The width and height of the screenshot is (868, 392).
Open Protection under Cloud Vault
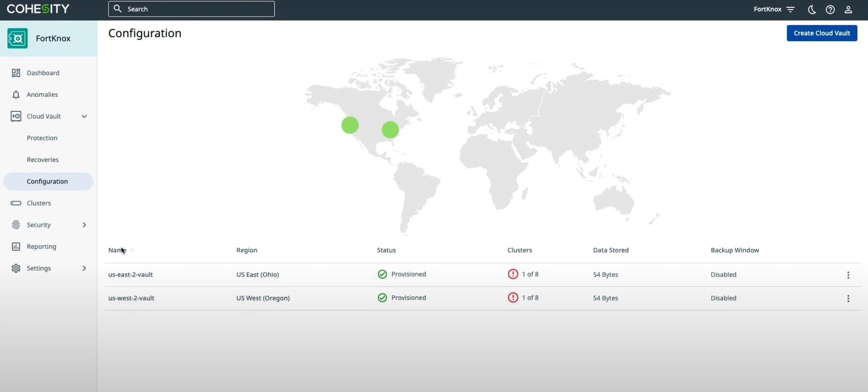click(42, 138)
